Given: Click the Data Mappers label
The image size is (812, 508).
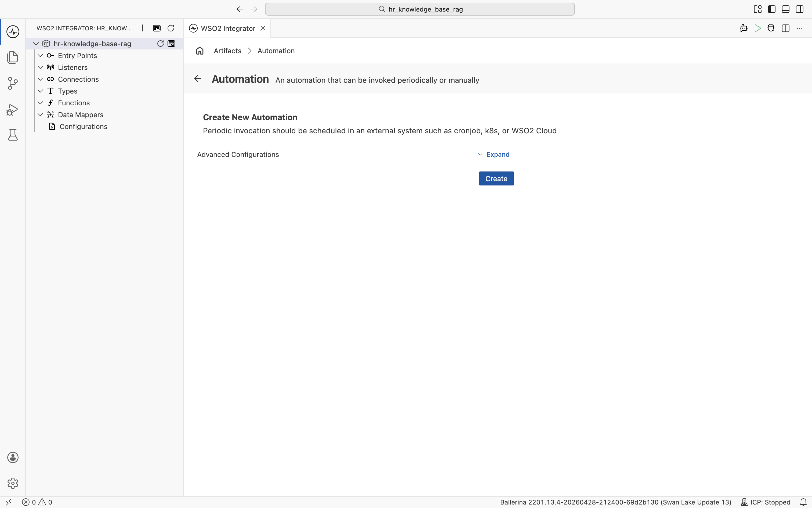Looking at the screenshot, I should pos(81,115).
